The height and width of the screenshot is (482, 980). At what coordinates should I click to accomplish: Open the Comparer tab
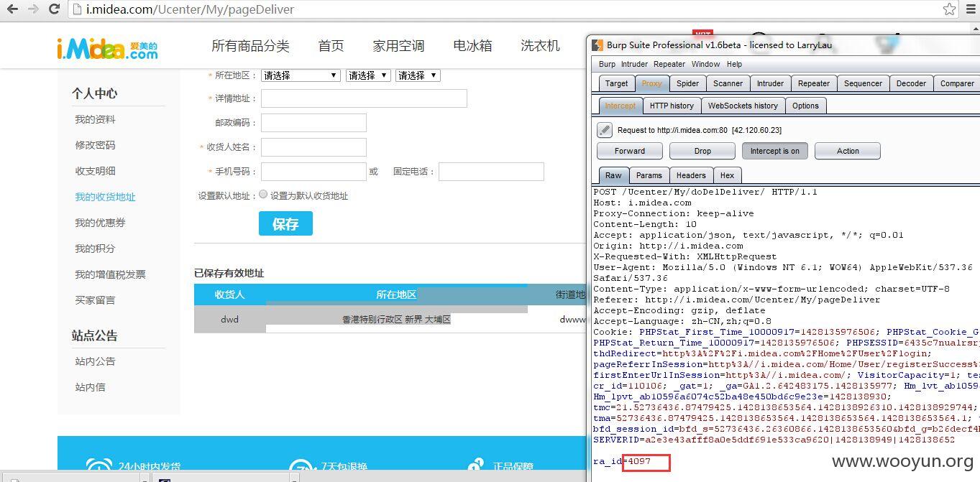point(957,83)
